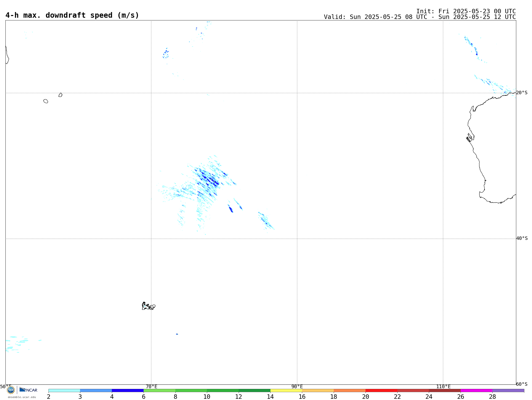The height and width of the screenshot is (400, 532).
Task: Click the 20°S latitude label
Action: [x=522, y=93]
